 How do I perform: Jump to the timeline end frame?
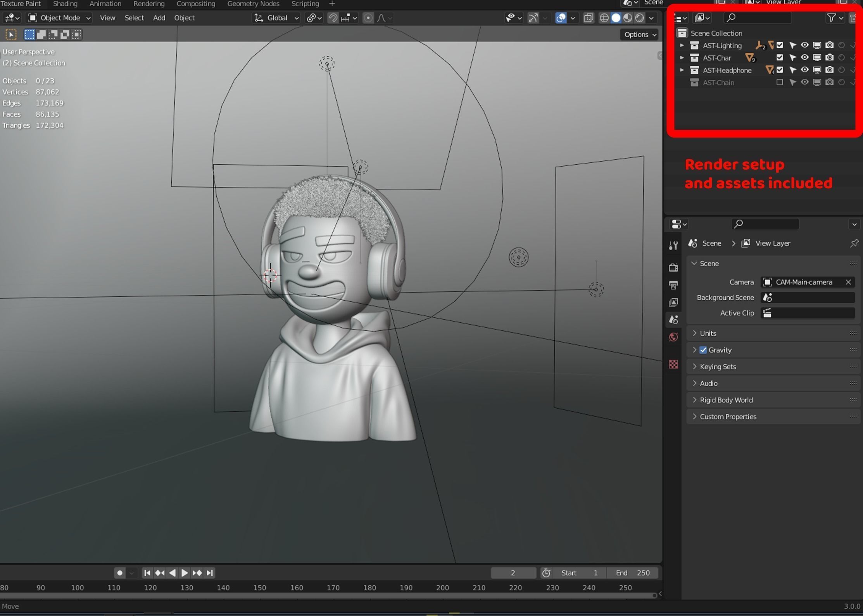(x=210, y=573)
